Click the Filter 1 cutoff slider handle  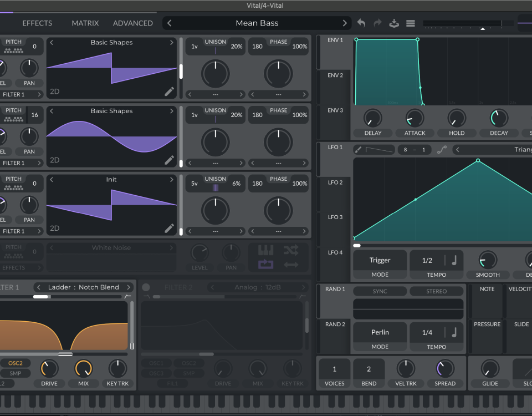pyautogui.click(x=65, y=354)
